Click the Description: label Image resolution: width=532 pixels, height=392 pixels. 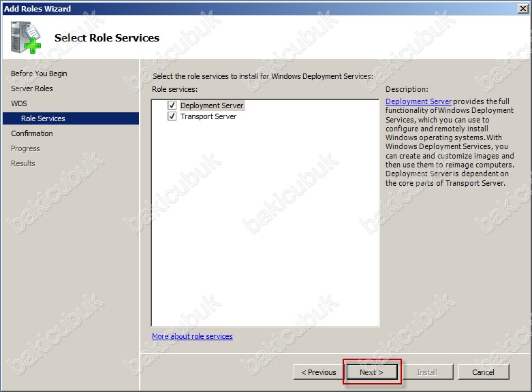click(x=407, y=89)
